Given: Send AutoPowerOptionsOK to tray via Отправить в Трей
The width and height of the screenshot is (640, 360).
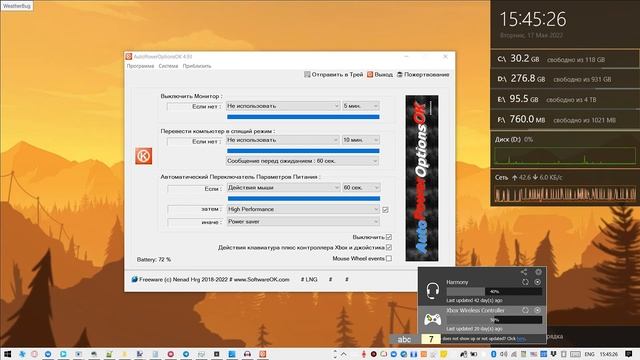Looking at the screenshot, I should [333, 74].
